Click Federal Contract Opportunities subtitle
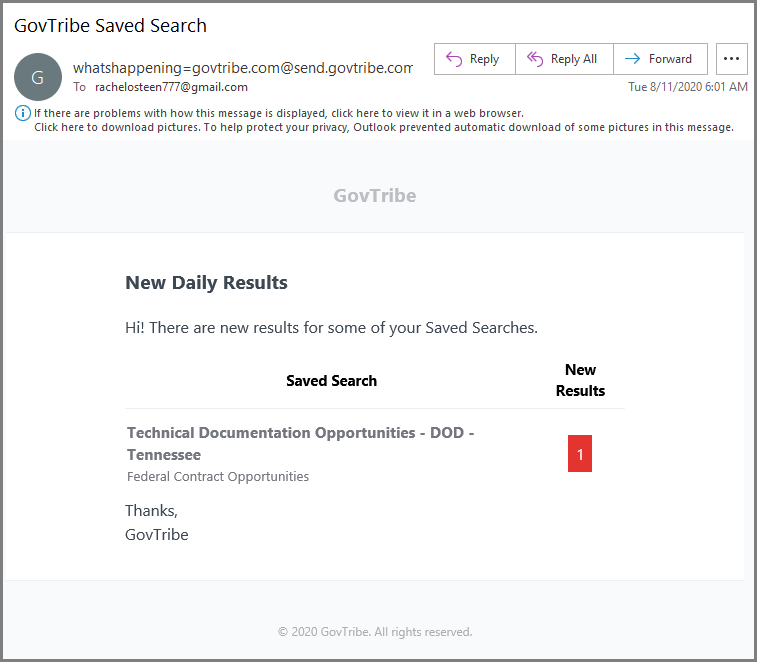This screenshot has width=757, height=662. point(218,477)
